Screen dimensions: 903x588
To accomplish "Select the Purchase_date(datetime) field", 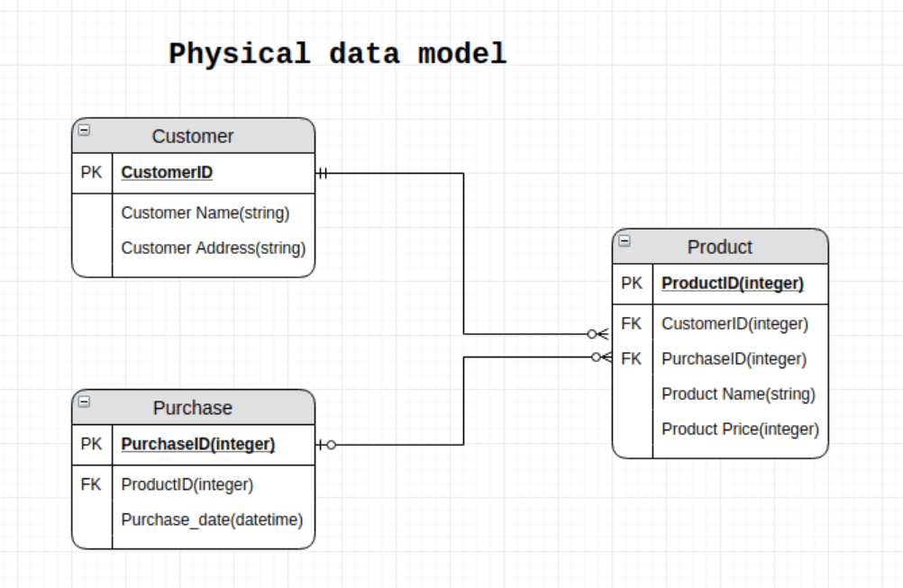I will click(212, 520).
